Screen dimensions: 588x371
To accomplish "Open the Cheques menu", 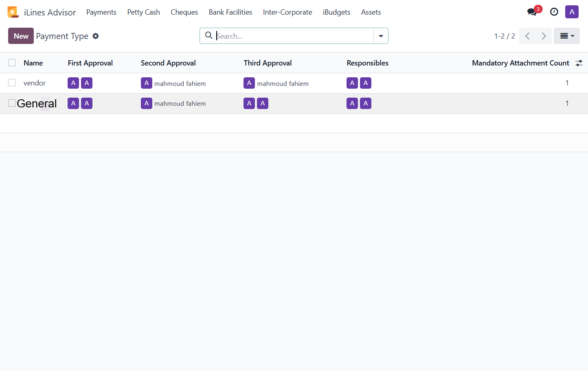I will click(x=184, y=12).
